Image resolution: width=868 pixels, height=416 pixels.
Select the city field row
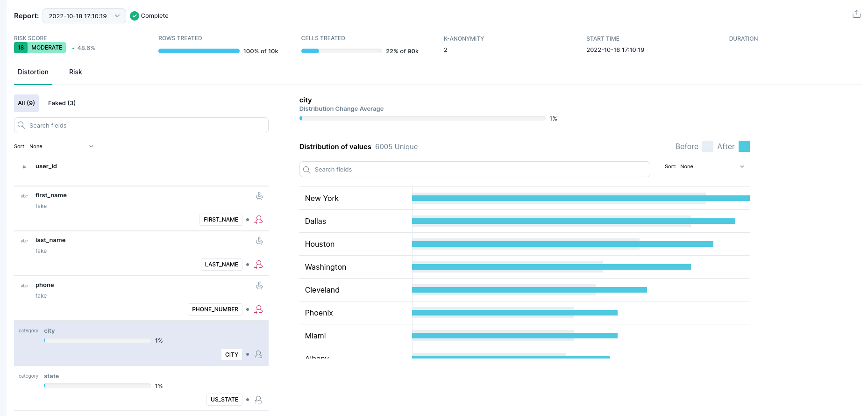141,343
